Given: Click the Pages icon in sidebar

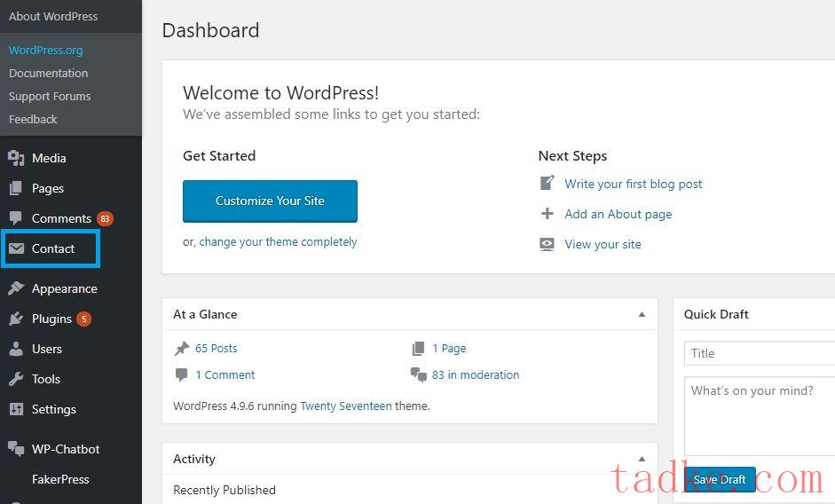Looking at the screenshot, I should click(x=16, y=188).
